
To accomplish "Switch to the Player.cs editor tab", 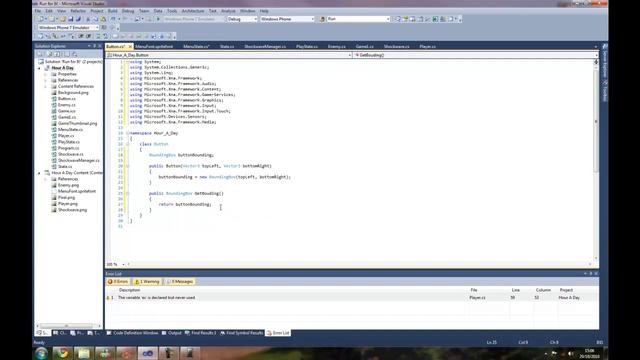I will pyautogui.click(x=427, y=47).
